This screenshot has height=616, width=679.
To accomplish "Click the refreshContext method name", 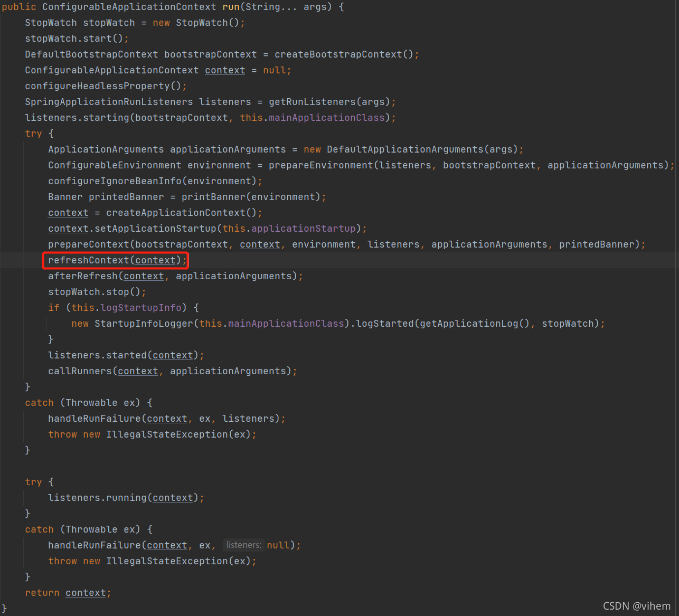I will click(89, 260).
